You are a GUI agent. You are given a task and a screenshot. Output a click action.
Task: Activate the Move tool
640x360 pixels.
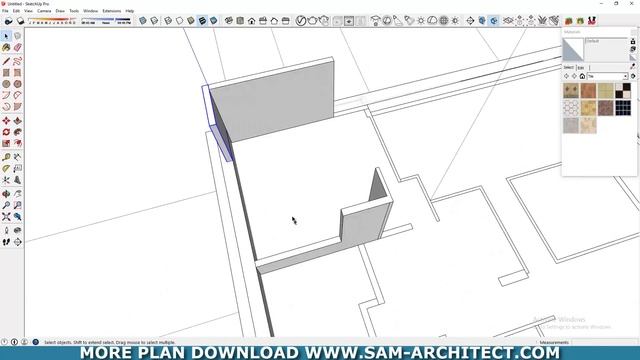tap(6, 121)
